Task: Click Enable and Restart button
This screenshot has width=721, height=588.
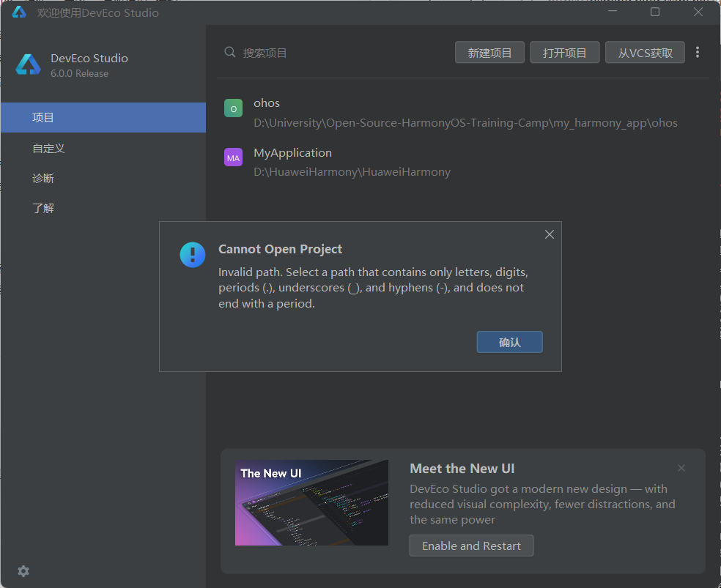Action: click(x=471, y=546)
